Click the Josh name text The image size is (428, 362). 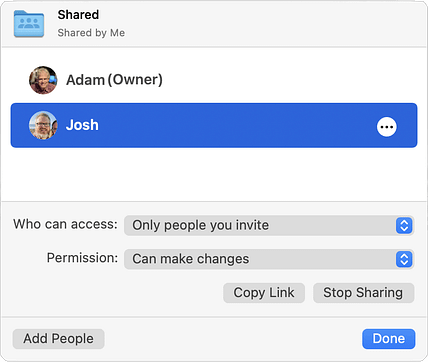[x=82, y=125]
